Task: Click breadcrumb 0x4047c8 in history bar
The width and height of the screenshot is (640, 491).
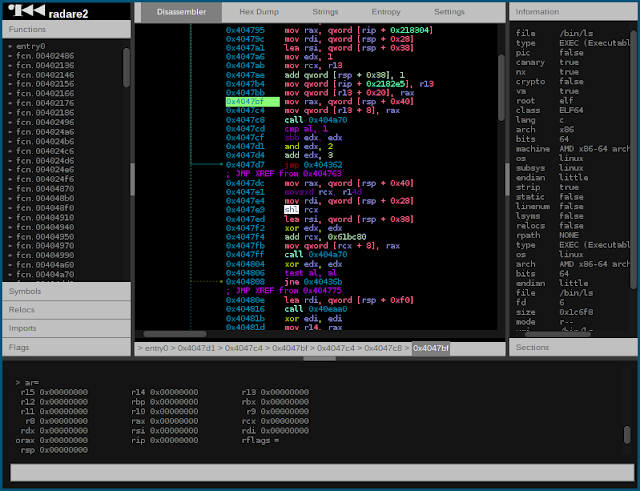Action: pyautogui.click(x=383, y=348)
